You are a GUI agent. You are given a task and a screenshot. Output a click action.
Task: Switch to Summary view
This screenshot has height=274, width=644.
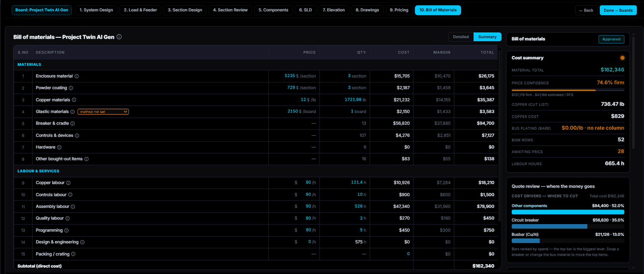click(487, 37)
